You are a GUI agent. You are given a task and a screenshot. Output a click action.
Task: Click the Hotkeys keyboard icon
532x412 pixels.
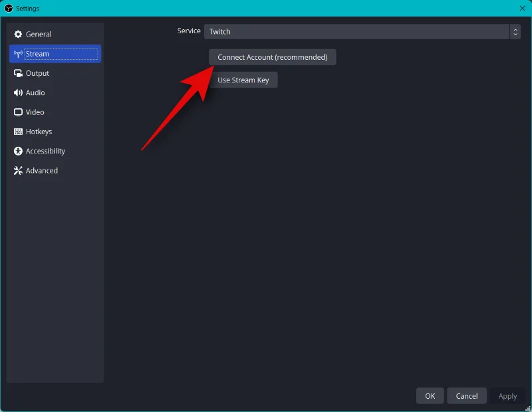18,132
